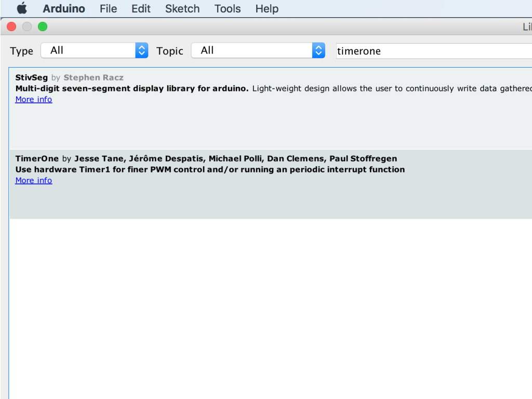Close the Library Manager window

point(11,26)
